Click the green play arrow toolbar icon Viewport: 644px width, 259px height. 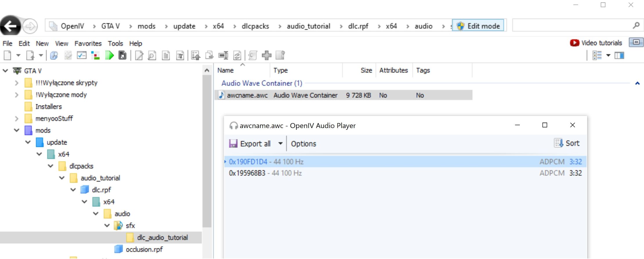109,55
